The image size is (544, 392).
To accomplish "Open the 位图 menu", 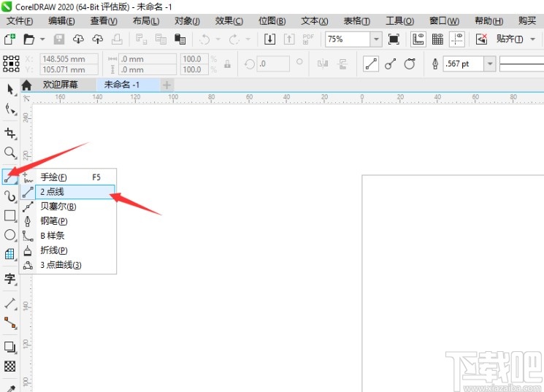I will tap(272, 21).
